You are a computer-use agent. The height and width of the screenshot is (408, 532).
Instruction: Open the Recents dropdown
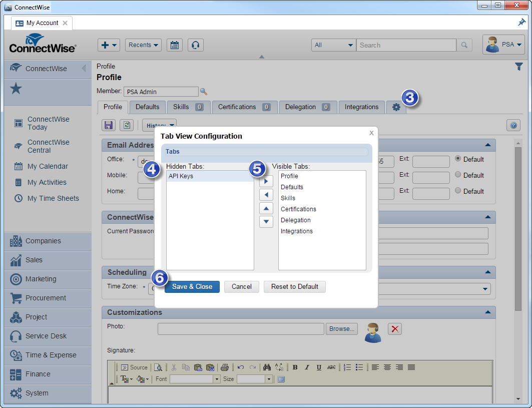coord(143,45)
